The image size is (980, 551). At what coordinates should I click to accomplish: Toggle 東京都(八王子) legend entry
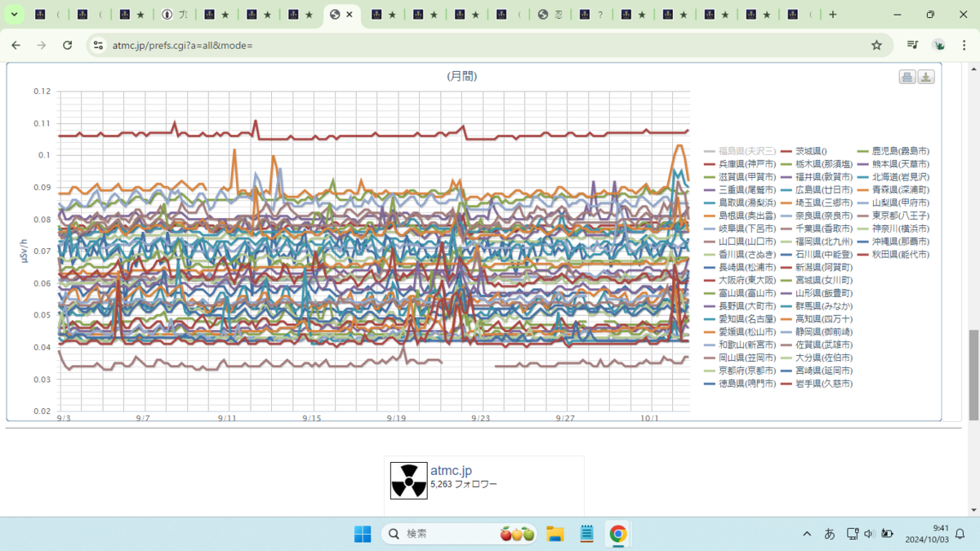(893, 216)
